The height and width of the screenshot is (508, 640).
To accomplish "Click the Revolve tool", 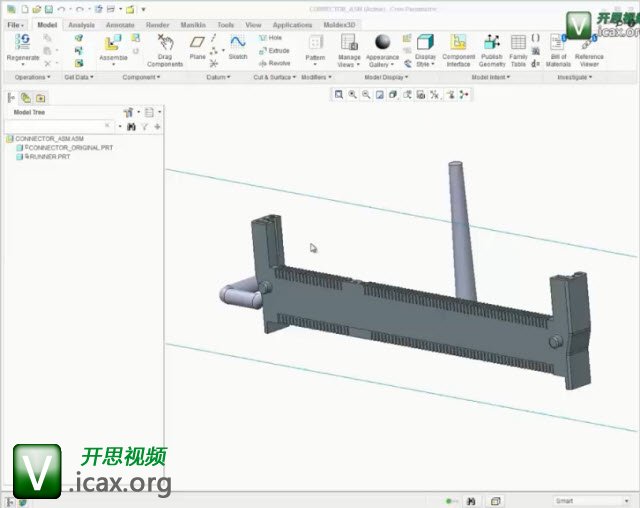I will coord(274,63).
